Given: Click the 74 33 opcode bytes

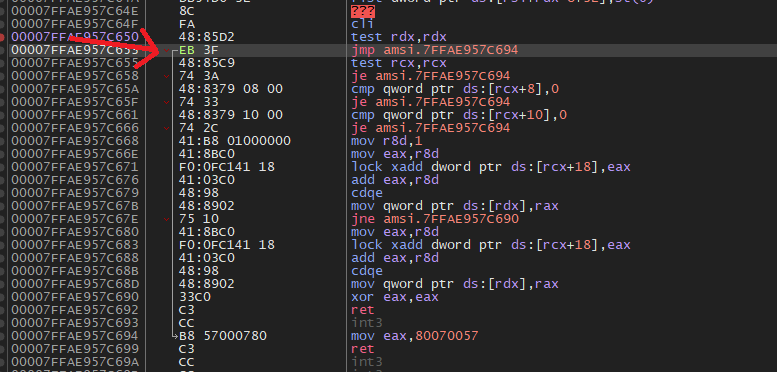Looking at the screenshot, I should 198,102.
